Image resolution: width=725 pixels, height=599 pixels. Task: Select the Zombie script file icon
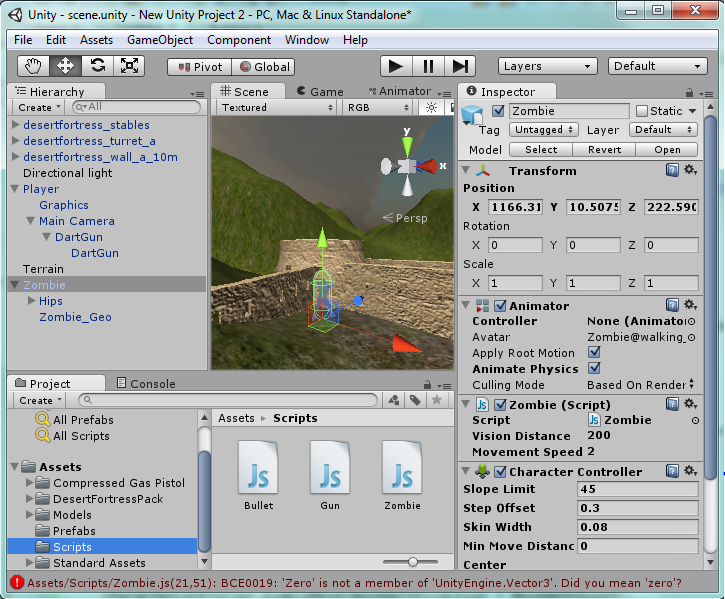(402, 467)
